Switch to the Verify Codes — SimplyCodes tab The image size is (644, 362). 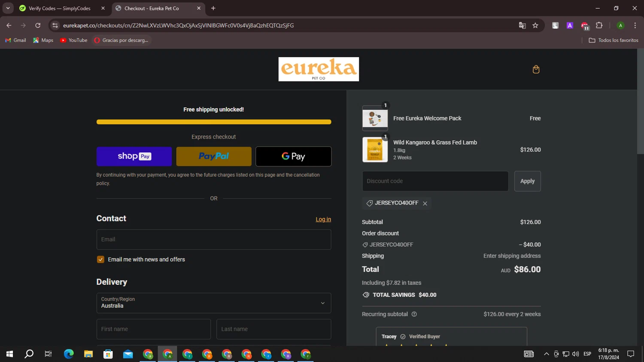pyautogui.click(x=59, y=8)
